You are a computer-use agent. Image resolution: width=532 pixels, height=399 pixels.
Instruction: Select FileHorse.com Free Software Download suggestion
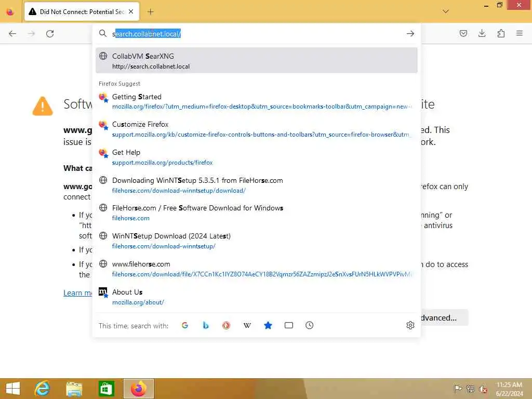tap(257, 212)
